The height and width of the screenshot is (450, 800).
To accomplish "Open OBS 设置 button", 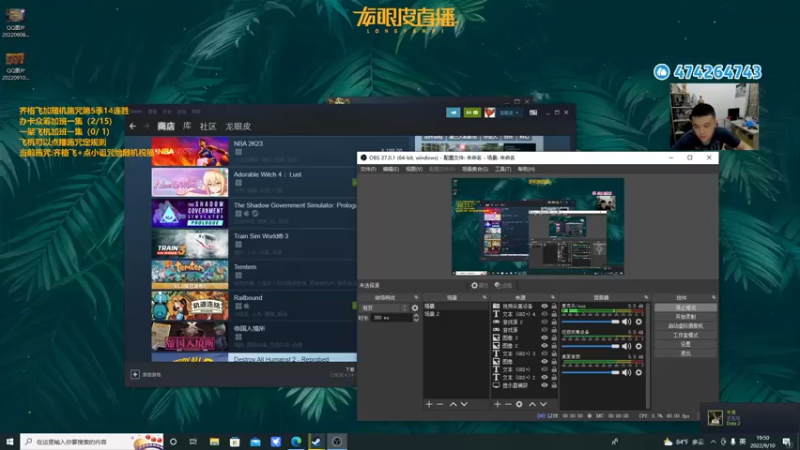I will click(x=685, y=344).
